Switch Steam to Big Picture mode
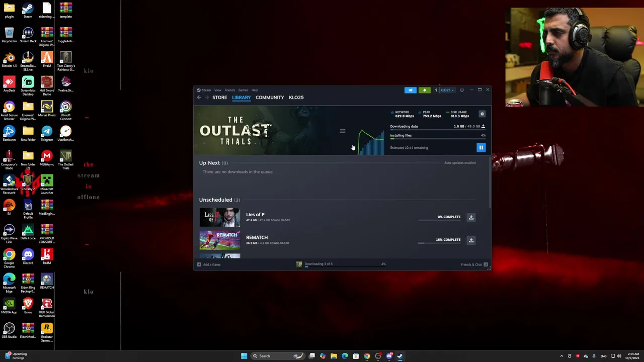The width and height of the screenshot is (644, 362). pyautogui.click(x=462, y=90)
